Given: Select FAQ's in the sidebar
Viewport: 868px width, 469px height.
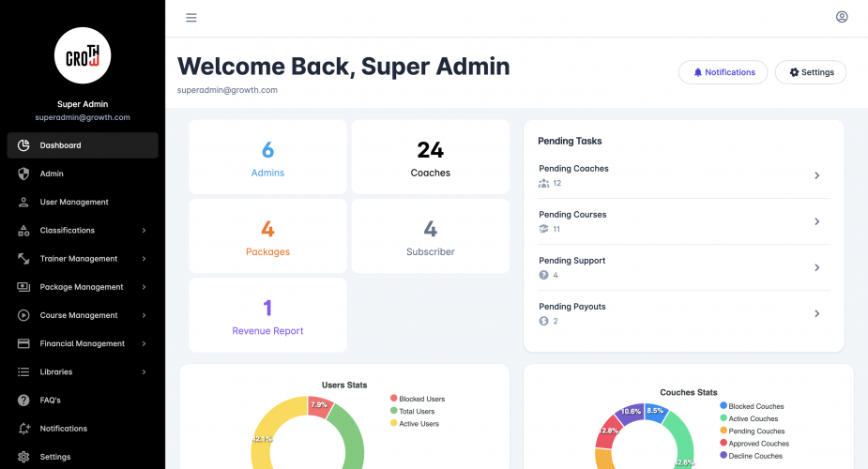Looking at the screenshot, I should (83, 400).
